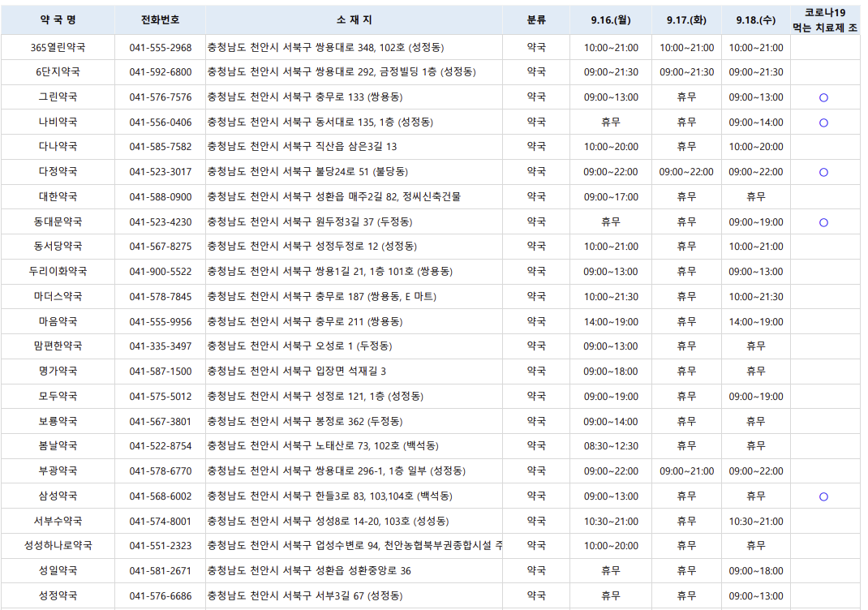The height and width of the screenshot is (610, 868).
Task: Select the O indicator for 삼성약국
Action: coord(823,496)
